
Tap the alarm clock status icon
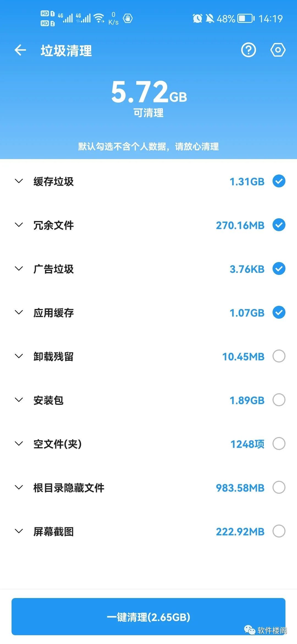tap(197, 18)
